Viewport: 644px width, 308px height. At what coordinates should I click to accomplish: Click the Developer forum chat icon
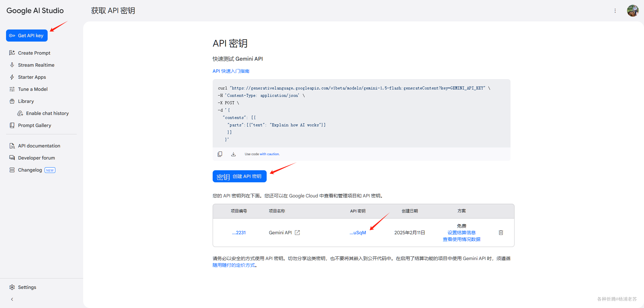click(x=12, y=158)
